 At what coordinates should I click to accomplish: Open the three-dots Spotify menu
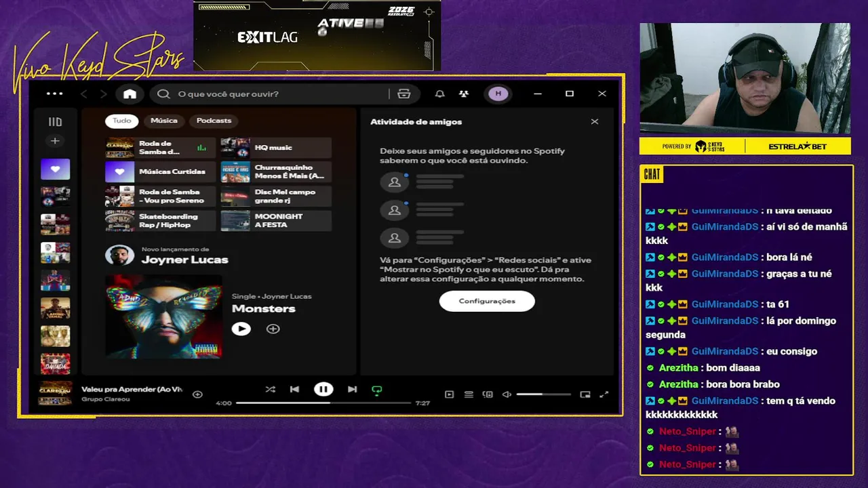[x=54, y=94]
